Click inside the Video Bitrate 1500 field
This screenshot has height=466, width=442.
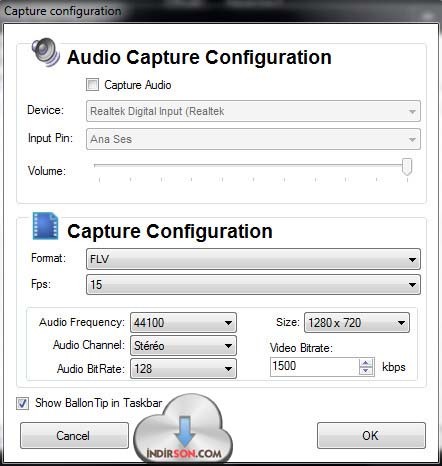point(314,366)
